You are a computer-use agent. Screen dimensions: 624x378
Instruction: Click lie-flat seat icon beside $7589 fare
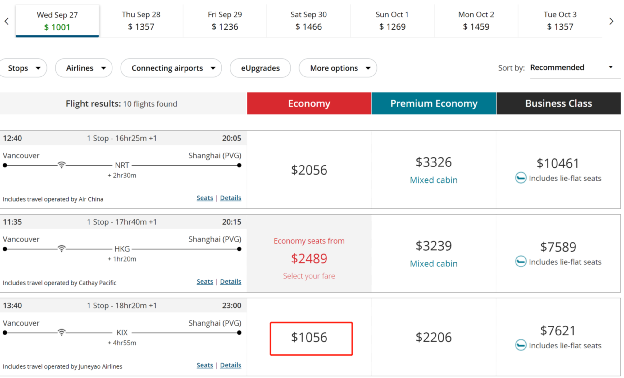(521, 261)
